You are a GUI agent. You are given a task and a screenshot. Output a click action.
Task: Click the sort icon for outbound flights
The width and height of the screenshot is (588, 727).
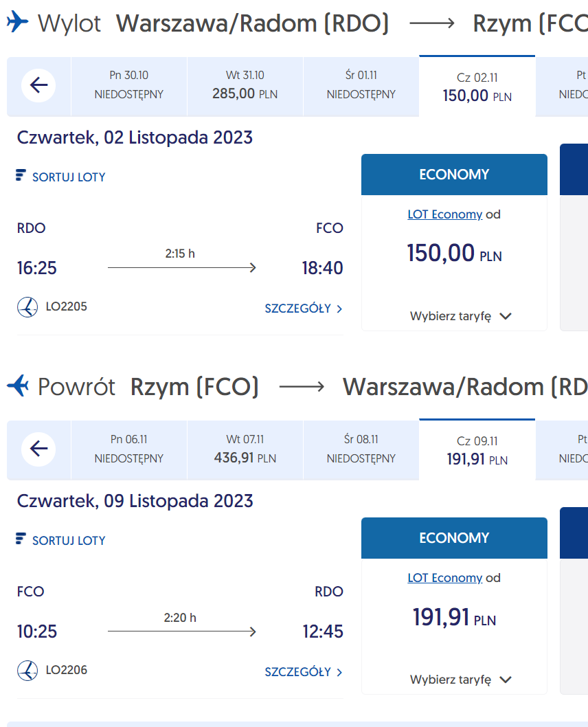click(21, 175)
